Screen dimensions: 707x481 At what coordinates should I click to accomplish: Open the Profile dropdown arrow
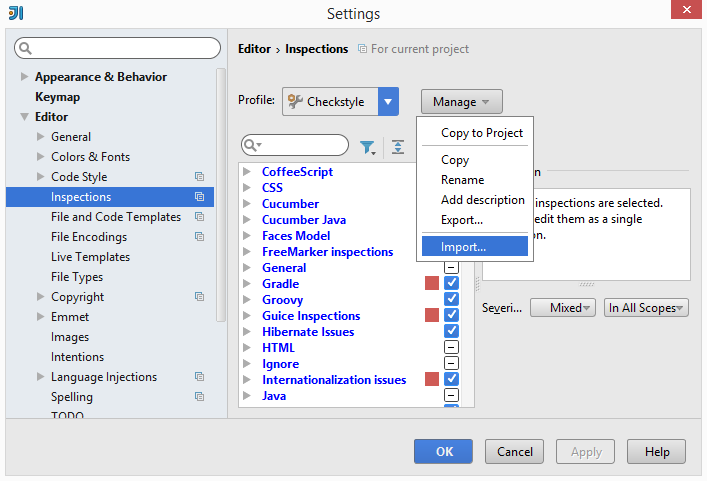click(x=388, y=101)
